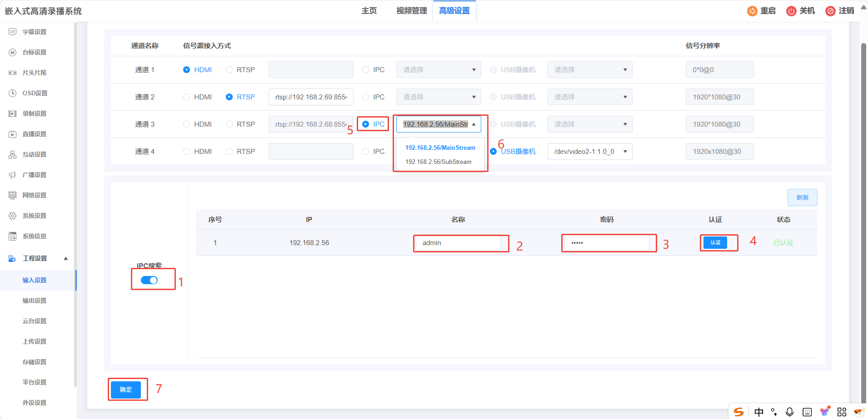Open 输出设置 in sidebar
868x419 pixels.
35,301
